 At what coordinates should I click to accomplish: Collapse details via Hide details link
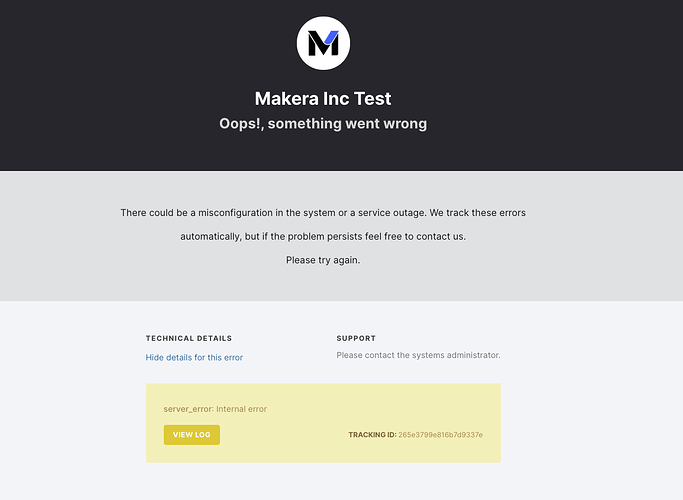point(194,357)
